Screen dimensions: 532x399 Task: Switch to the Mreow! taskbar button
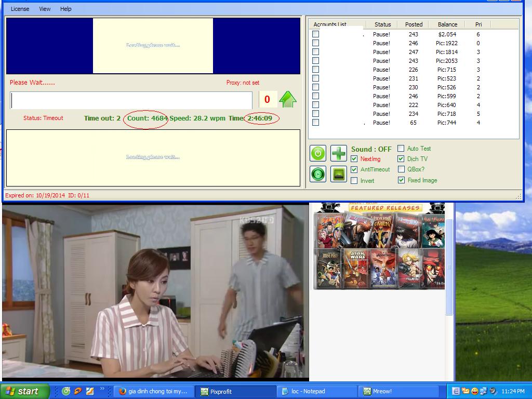[x=398, y=391]
